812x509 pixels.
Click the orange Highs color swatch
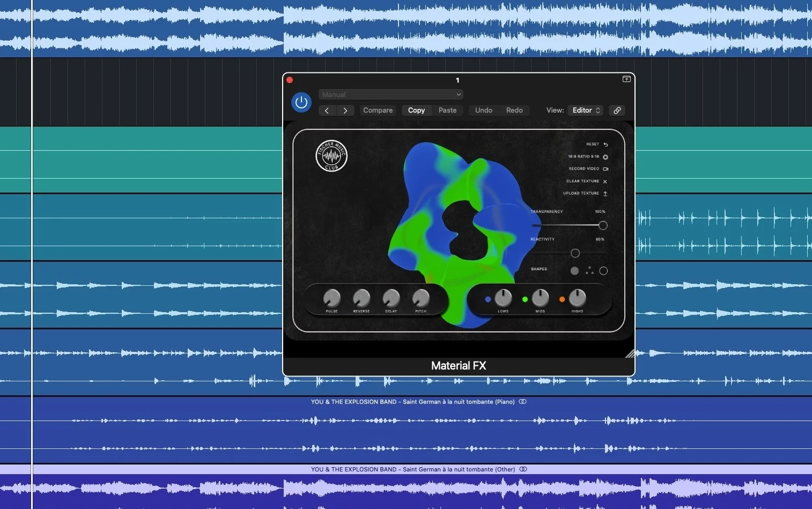coord(562,299)
